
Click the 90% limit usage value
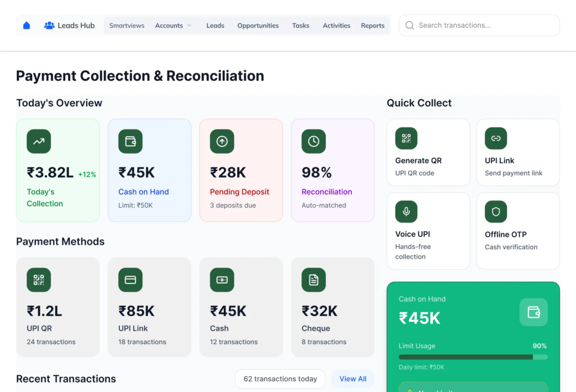[539, 346]
